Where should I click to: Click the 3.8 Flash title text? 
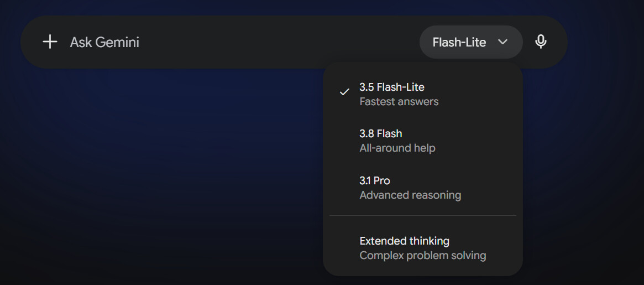(381, 134)
